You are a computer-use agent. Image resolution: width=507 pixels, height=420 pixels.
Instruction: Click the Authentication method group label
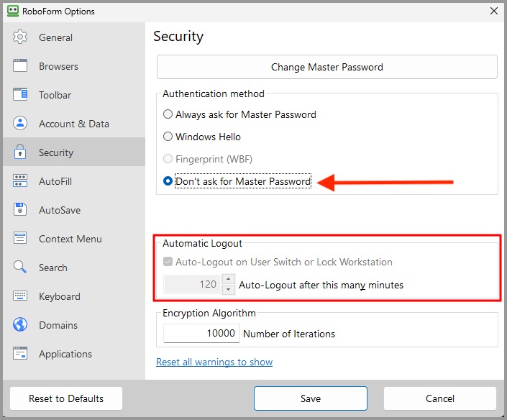214,93
